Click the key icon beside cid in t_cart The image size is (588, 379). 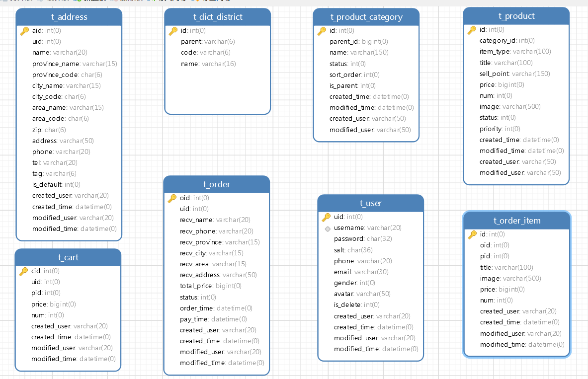(24, 271)
